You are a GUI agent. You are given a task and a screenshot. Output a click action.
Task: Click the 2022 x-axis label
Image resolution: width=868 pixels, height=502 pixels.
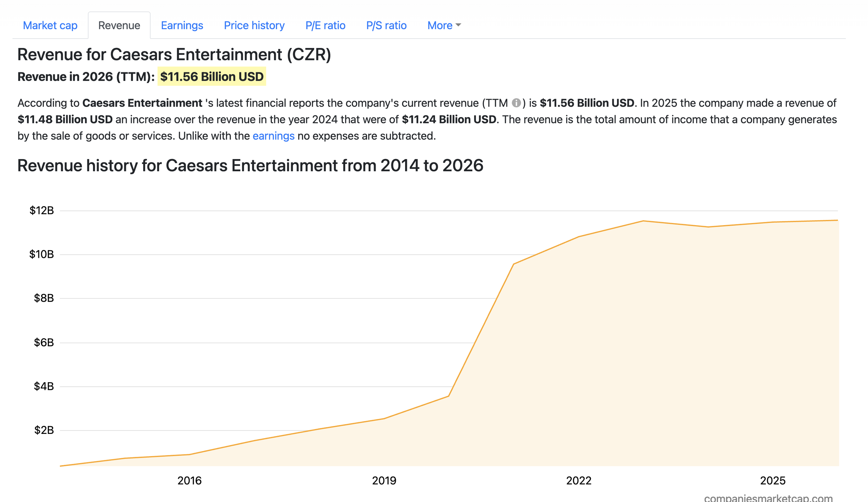point(579,480)
